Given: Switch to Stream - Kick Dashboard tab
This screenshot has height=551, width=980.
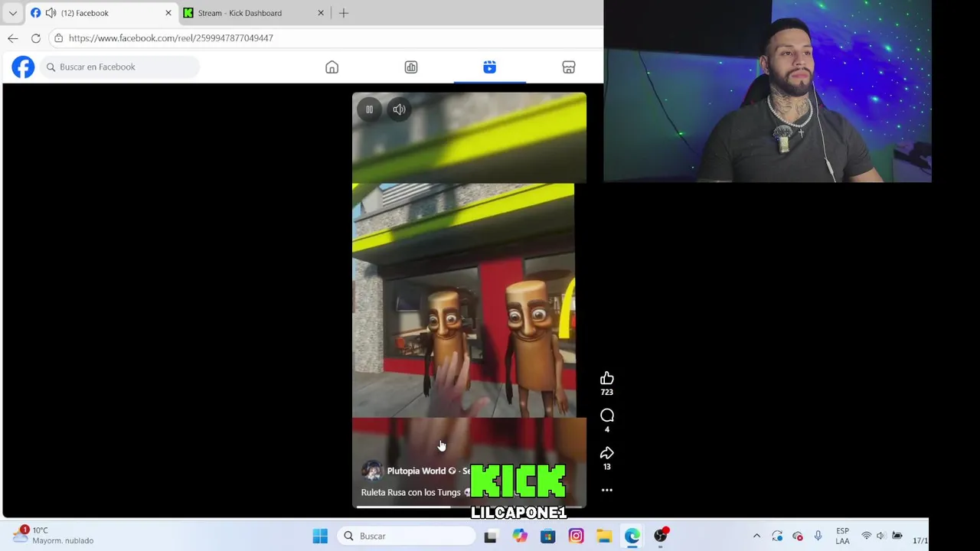Looking at the screenshot, I should (x=254, y=13).
